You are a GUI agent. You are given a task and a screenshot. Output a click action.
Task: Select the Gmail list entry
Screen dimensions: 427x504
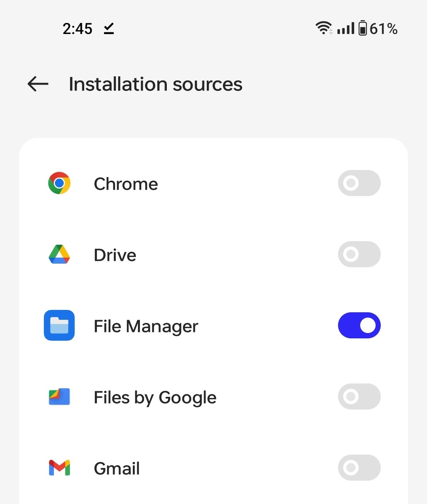pyautogui.click(x=117, y=468)
